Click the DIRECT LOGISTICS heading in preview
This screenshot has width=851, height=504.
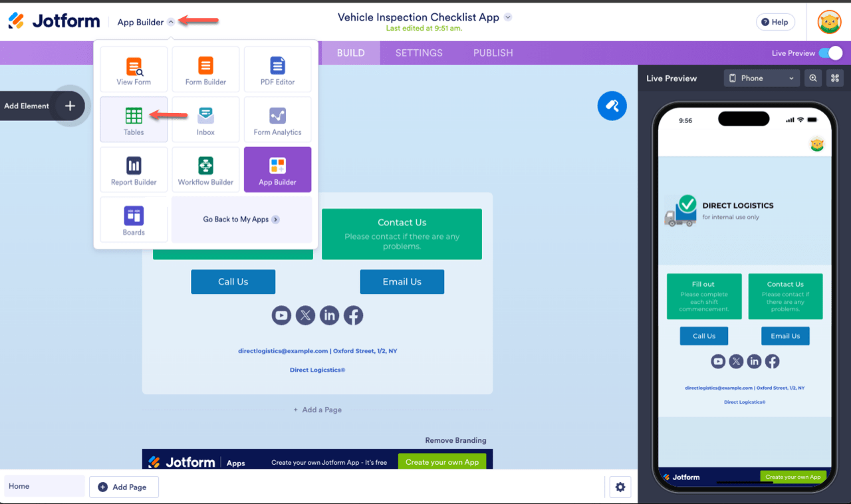tap(738, 205)
